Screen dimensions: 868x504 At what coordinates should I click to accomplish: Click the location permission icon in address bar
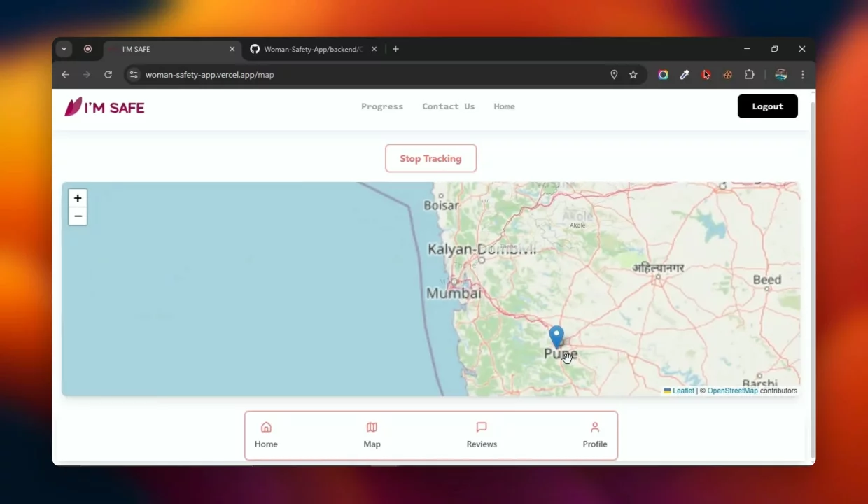[614, 75]
